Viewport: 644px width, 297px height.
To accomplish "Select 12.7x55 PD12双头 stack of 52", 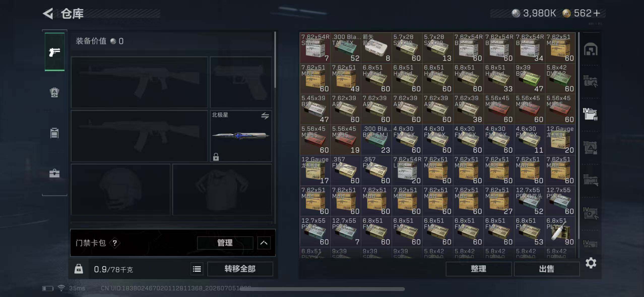I will (530, 201).
